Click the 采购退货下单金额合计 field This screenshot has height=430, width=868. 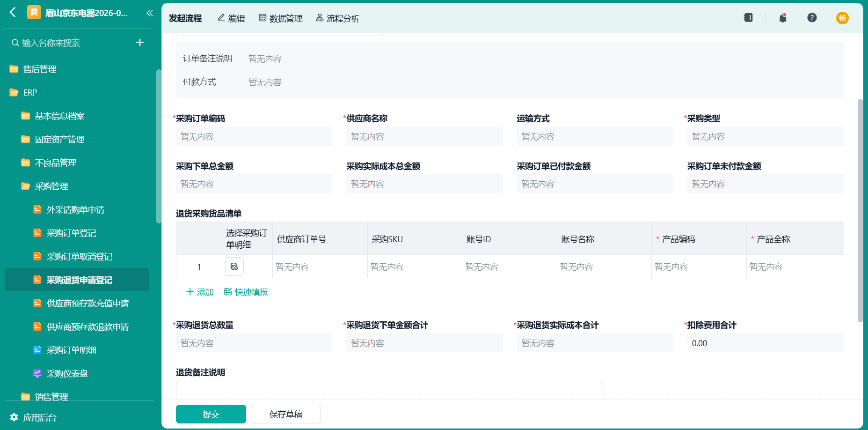point(424,343)
